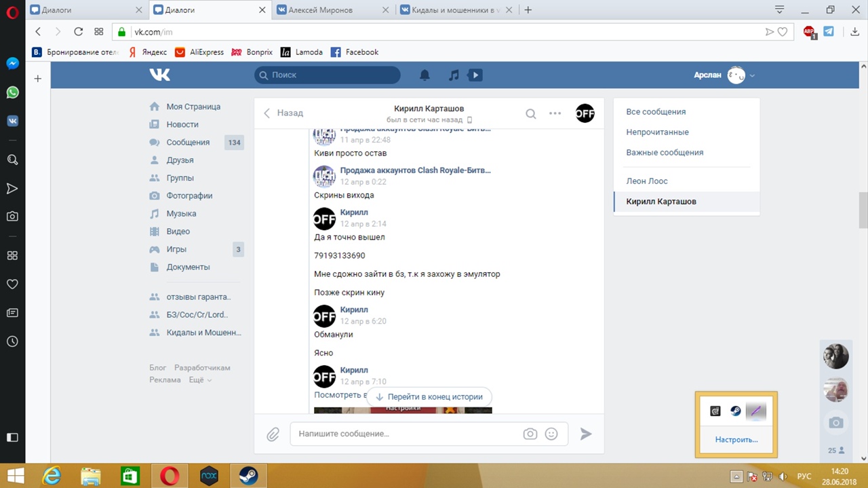This screenshot has width=868, height=488.
Task: Open WhatsApp from Opera sidebar
Action: (x=12, y=92)
